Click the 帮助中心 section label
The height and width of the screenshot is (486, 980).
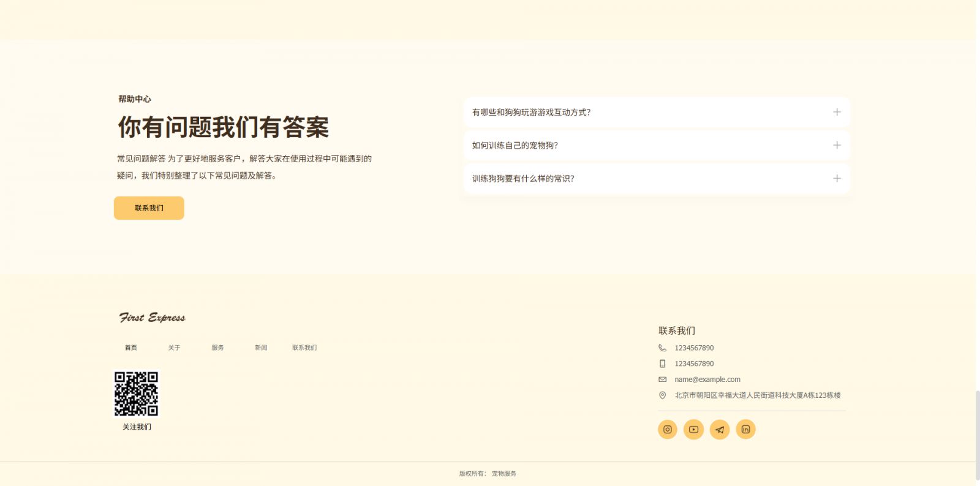(135, 99)
